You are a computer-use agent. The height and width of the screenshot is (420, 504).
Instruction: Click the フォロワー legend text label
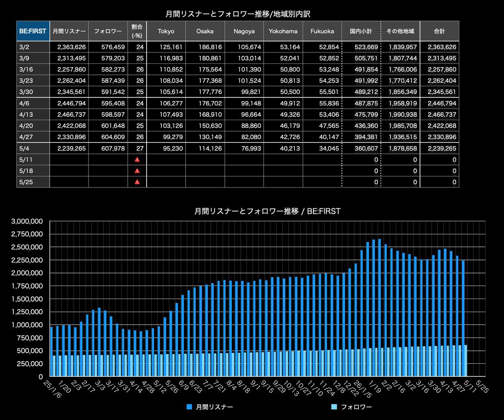pos(357,407)
